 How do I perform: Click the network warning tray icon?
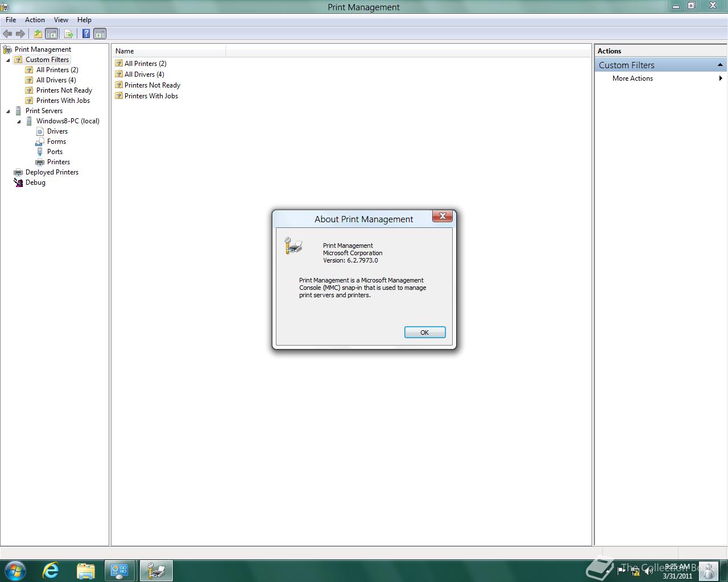coord(635,571)
